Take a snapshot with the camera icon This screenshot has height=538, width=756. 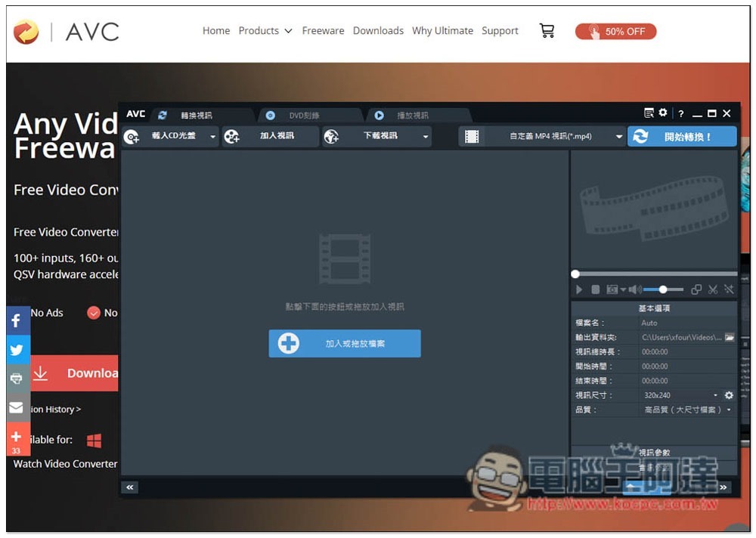click(x=612, y=289)
